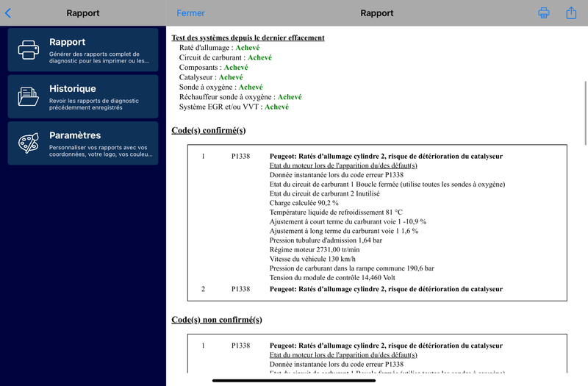Screen dimensions: 588x386
Task: Select the printer icon on Rapport card
Action: [29, 50]
